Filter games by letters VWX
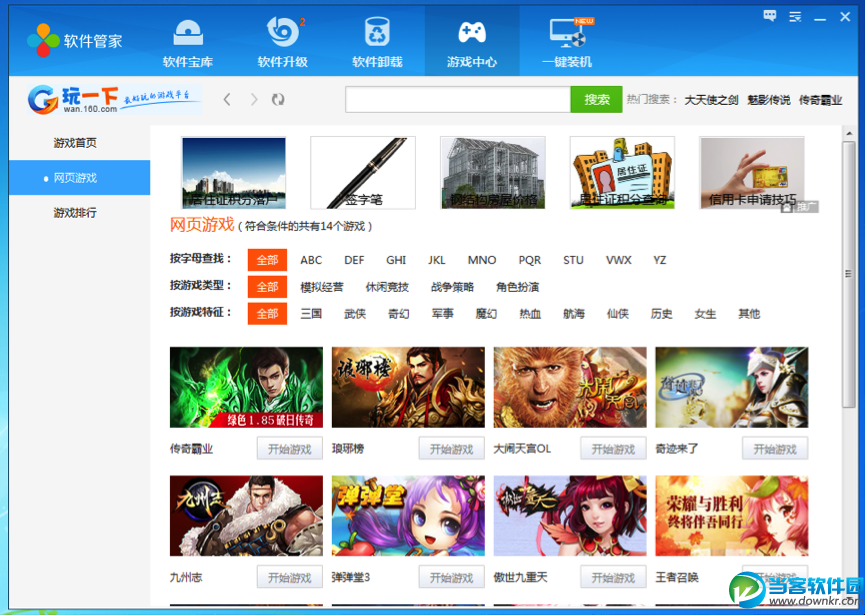 [x=618, y=260]
